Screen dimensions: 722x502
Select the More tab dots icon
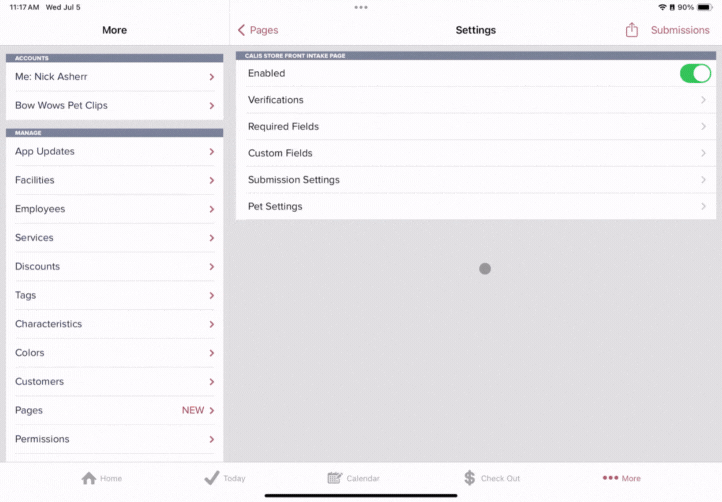click(x=610, y=478)
